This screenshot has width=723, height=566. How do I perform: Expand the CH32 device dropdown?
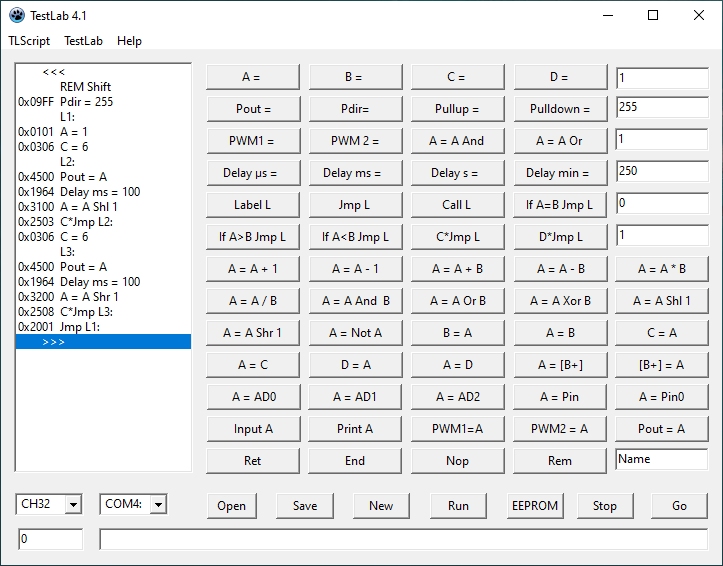72,505
